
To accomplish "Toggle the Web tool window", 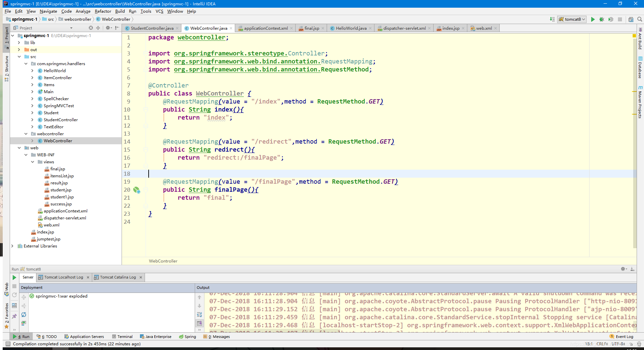I will pos(6,289).
